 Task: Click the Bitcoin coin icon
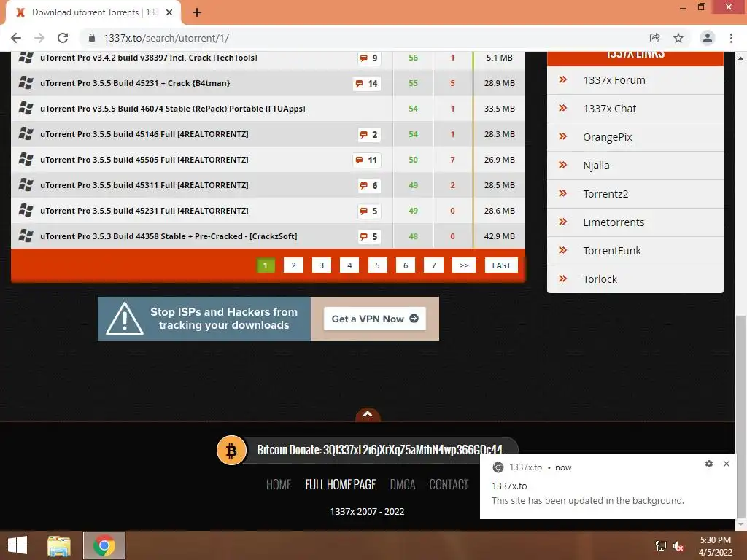(x=231, y=450)
